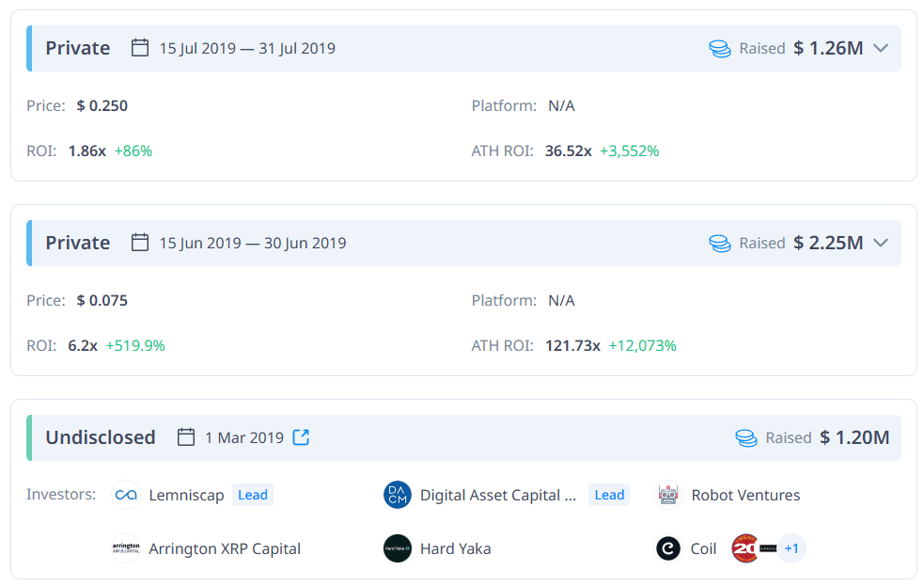This screenshot has width=924, height=586.
Task: Click the Lead badge next to Lemniscap
Action: [253, 495]
